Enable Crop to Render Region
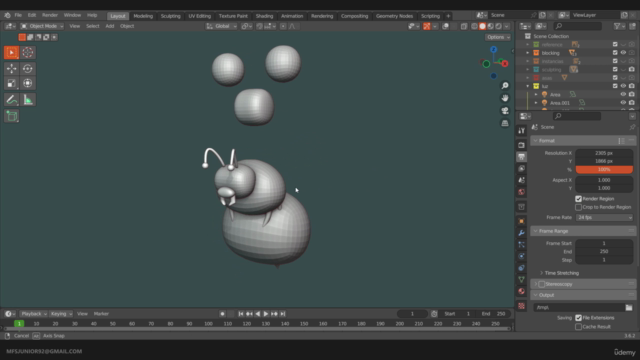 (578, 207)
